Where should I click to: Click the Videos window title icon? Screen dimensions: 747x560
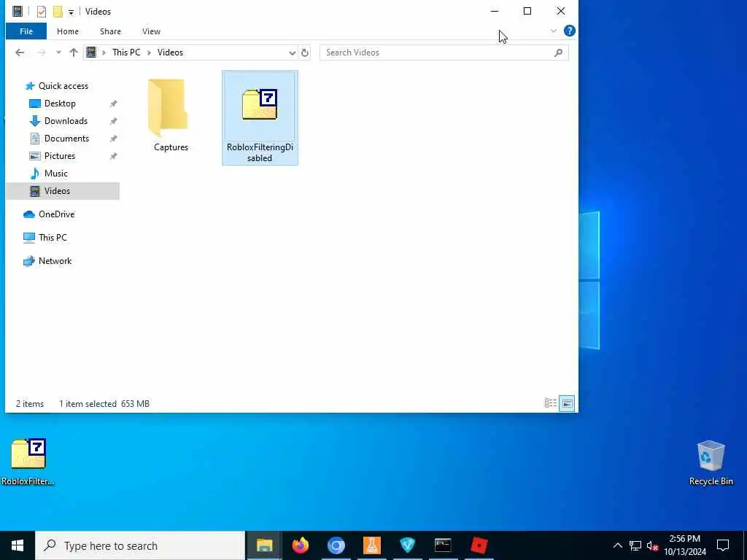pyautogui.click(x=18, y=12)
